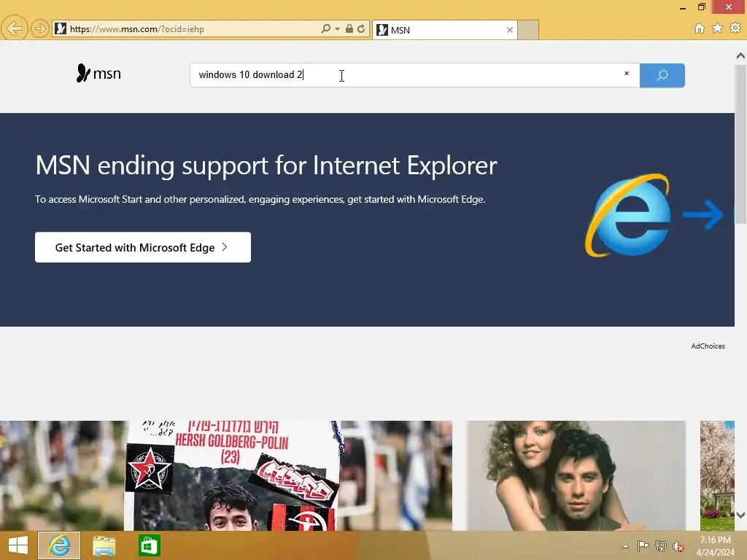The image size is (747, 560).
Task: Launch the Windows Store taskbar icon
Action: coord(149,545)
